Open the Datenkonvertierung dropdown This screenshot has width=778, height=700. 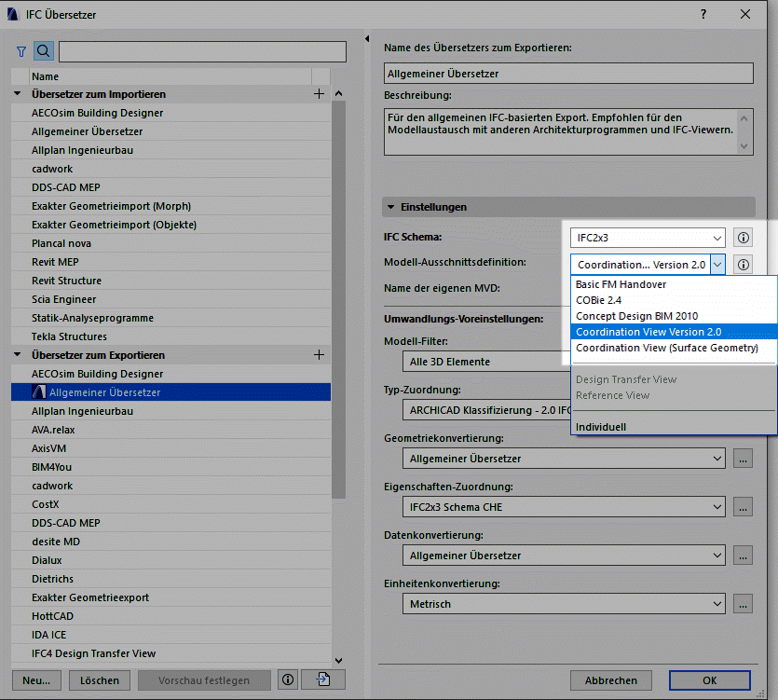564,556
